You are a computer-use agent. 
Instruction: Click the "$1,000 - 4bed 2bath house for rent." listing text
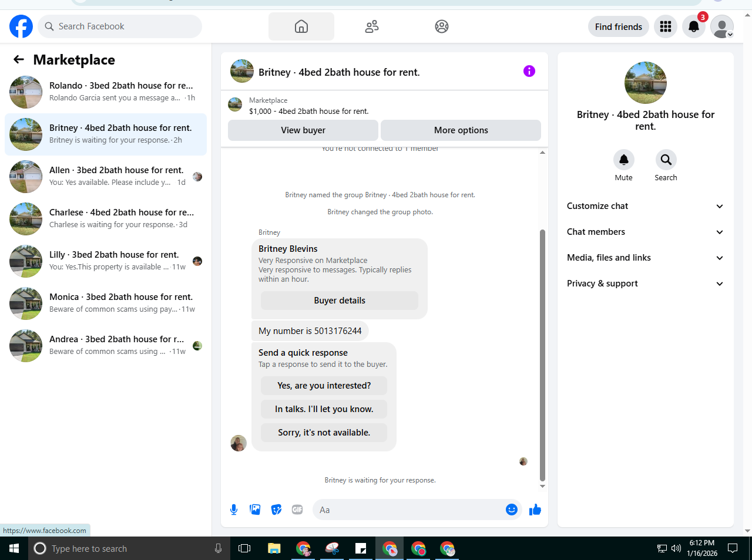309,111
